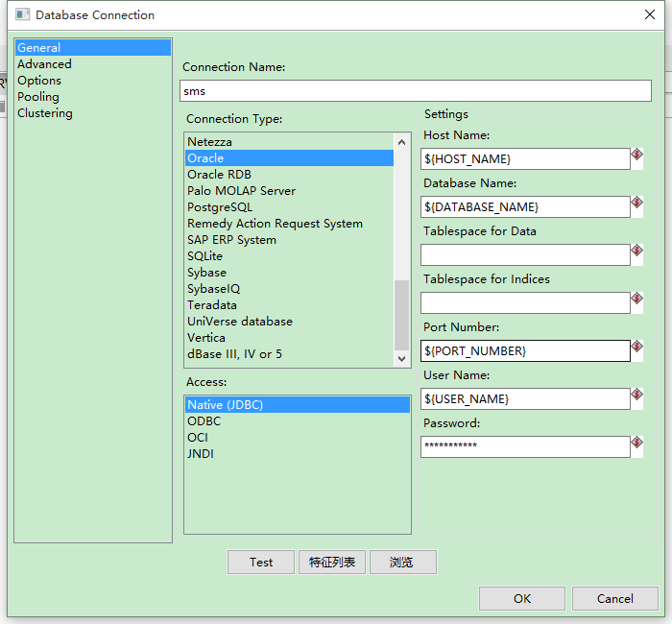The width and height of the screenshot is (672, 624).
Task: Select Vertica connection type
Action: click(x=289, y=337)
